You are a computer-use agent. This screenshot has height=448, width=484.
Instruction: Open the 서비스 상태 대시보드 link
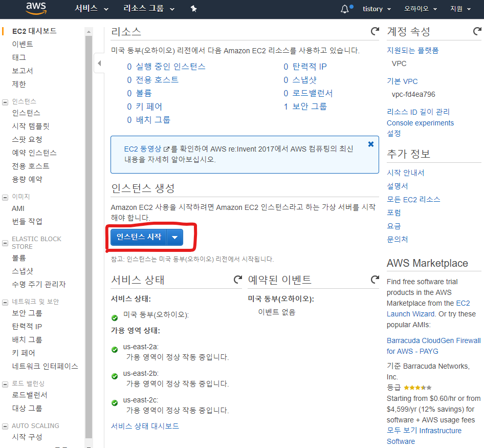tap(145, 426)
